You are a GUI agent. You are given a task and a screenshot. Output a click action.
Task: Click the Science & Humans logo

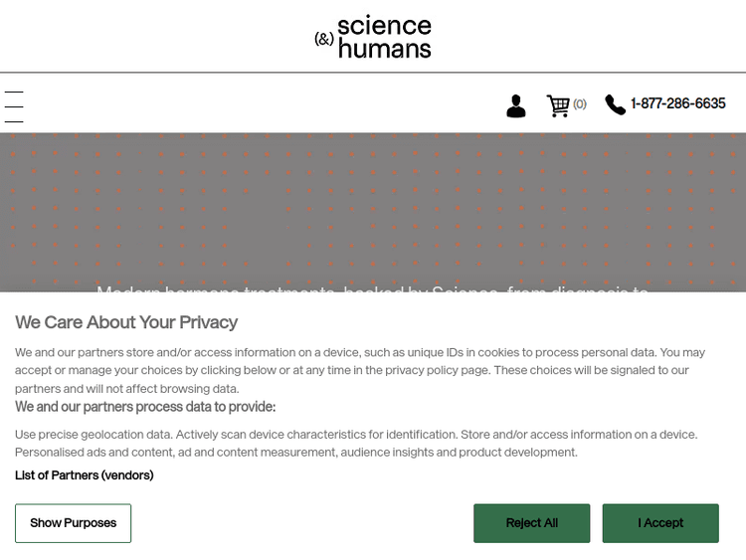pyautogui.click(x=373, y=37)
